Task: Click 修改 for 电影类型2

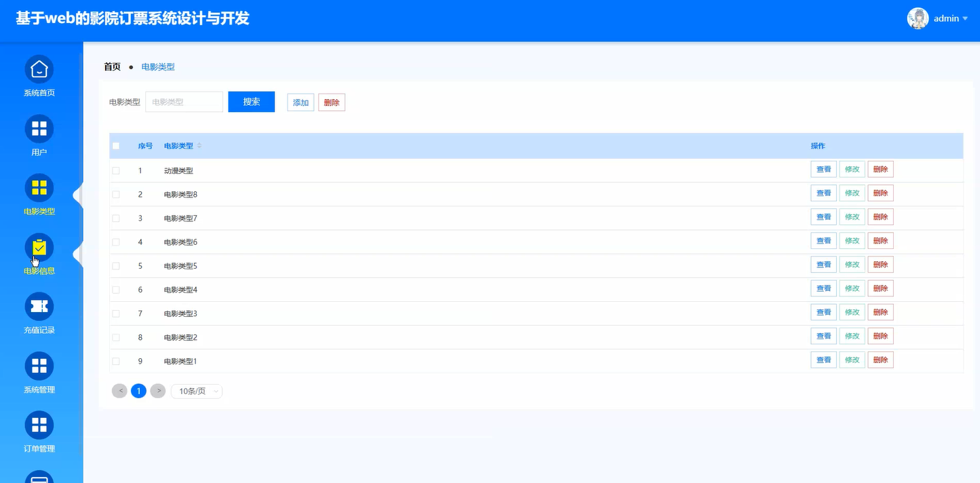Action: [852, 336]
